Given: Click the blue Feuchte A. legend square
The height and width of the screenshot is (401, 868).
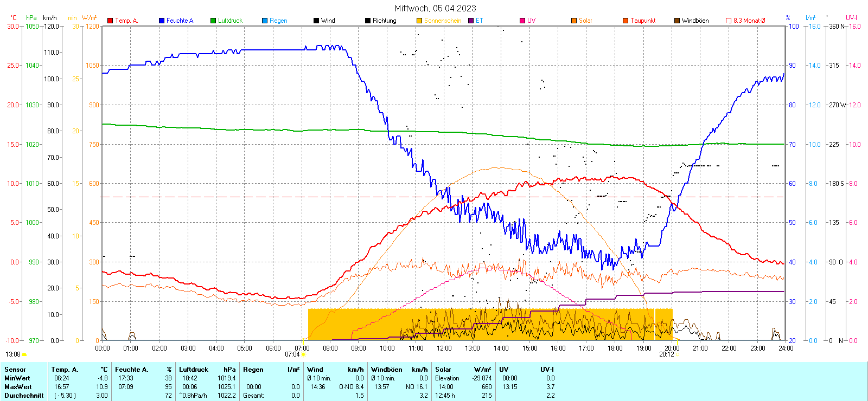Looking at the screenshot, I should tap(162, 21).
